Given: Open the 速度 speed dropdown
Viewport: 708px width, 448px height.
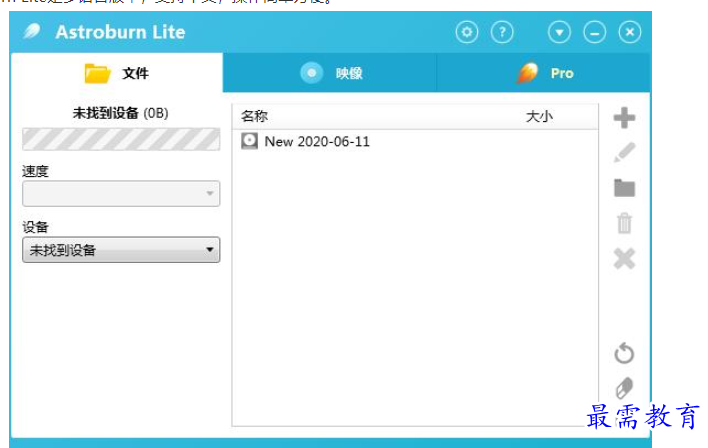Looking at the screenshot, I should coord(121,194).
